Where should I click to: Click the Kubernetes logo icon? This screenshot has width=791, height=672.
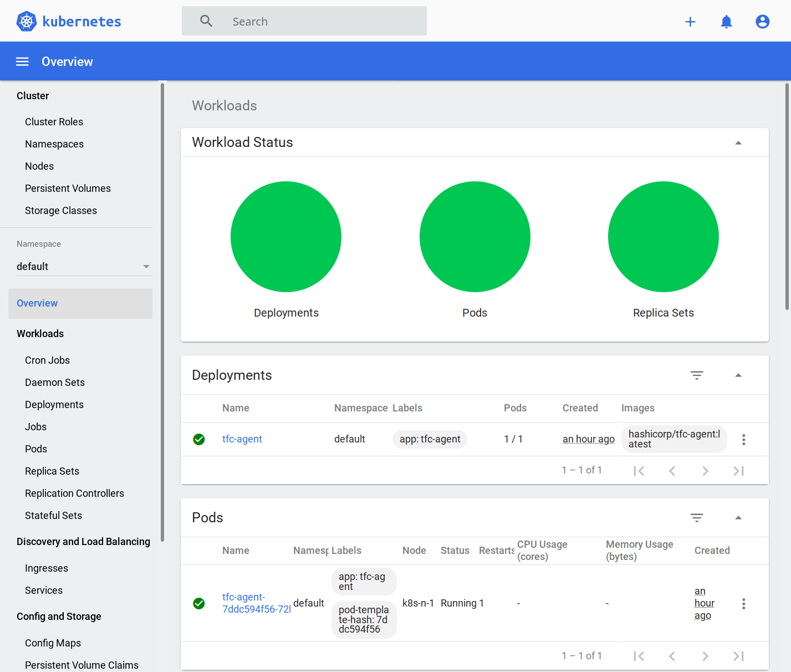pyautogui.click(x=26, y=21)
